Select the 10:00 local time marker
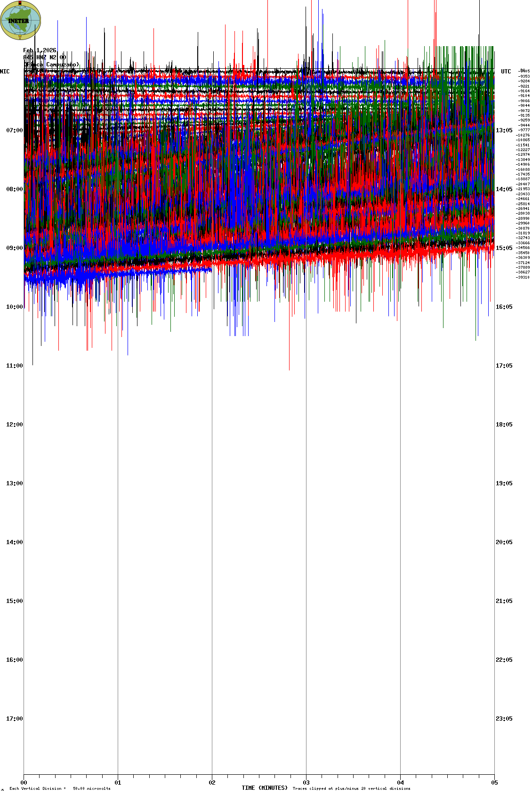This screenshot has height=795, width=532. (x=15, y=307)
